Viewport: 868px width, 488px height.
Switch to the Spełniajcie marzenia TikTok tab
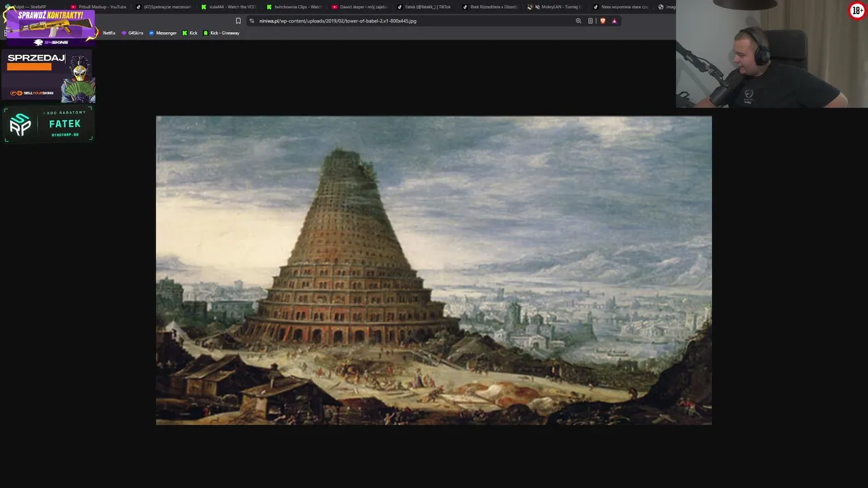(x=163, y=7)
